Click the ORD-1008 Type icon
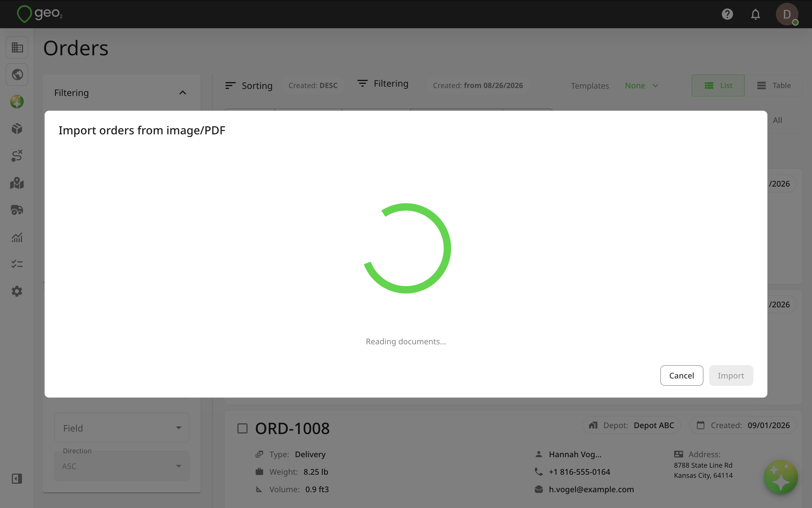Image resolution: width=812 pixels, height=508 pixels. [x=259, y=454]
